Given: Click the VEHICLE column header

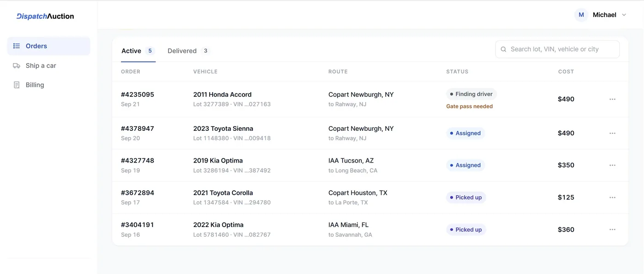Looking at the screenshot, I should pyautogui.click(x=205, y=72).
